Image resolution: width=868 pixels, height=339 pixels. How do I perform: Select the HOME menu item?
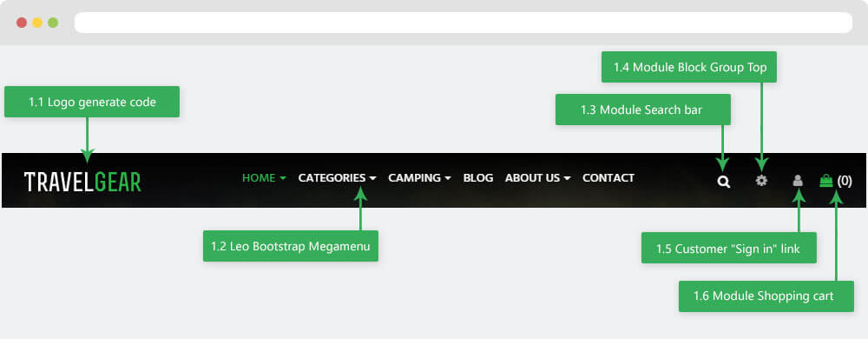click(259, 178)
